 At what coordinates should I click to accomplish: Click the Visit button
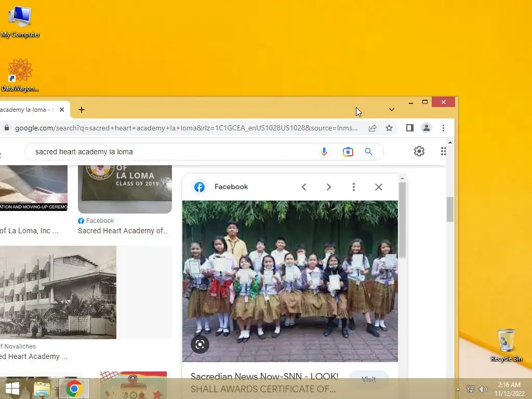pos(368,379)
